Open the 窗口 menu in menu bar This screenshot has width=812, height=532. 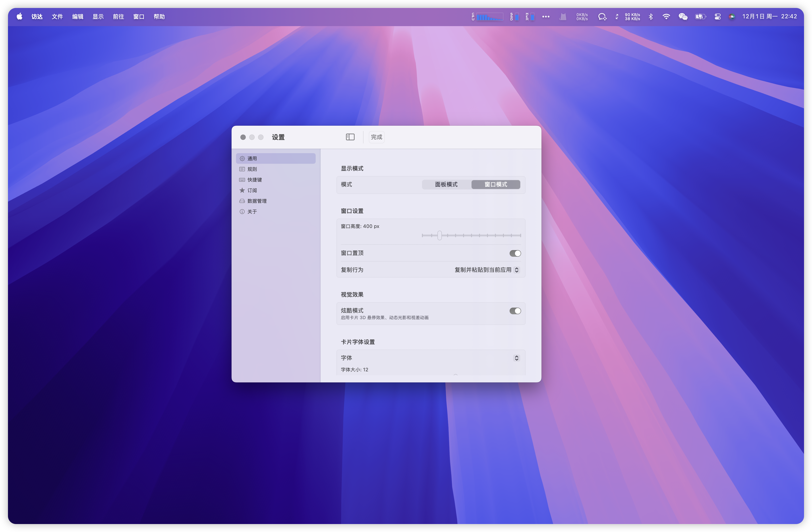click(139, 16)
